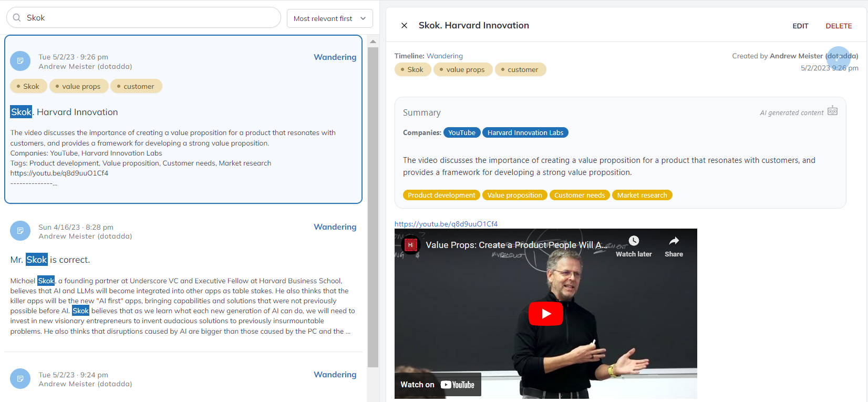868x402 pixels.
Task: Click note icon of the 9:24 pm entry
Action: (20, 378)
